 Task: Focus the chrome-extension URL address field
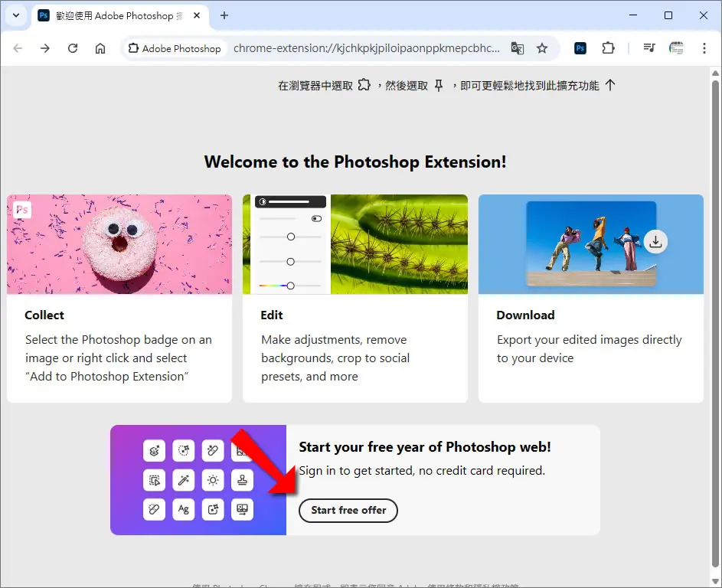[366, 48]
